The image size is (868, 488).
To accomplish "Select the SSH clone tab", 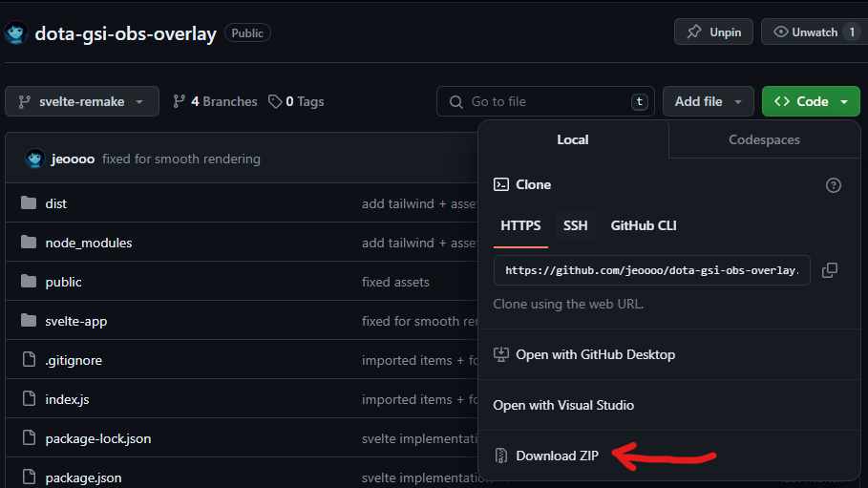I will point(575,225).
